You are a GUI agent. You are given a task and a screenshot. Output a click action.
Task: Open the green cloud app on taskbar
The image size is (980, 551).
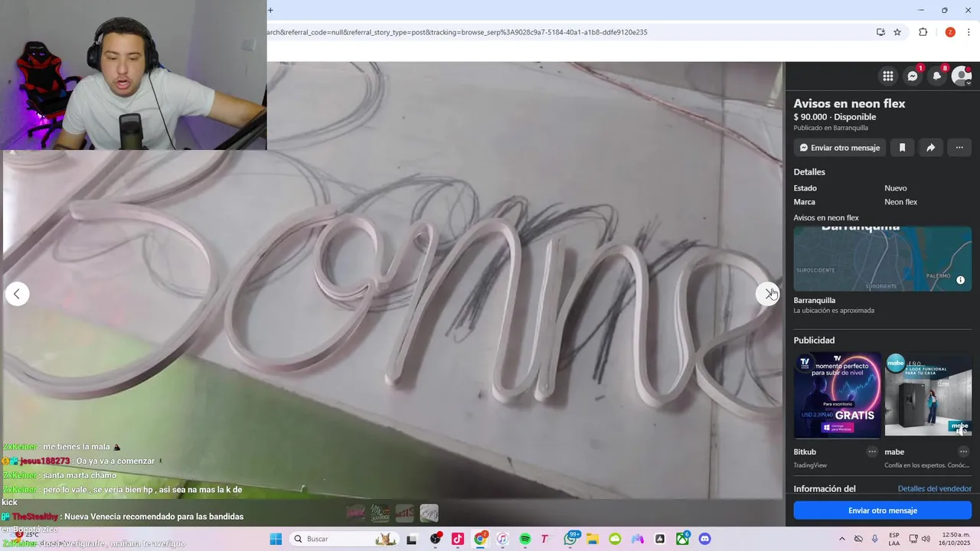coord(615,539)
